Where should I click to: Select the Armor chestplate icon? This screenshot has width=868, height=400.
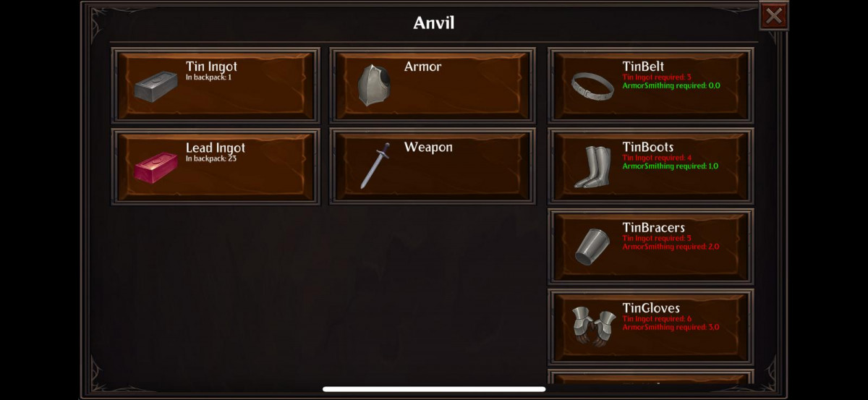[x=375, y=85]
